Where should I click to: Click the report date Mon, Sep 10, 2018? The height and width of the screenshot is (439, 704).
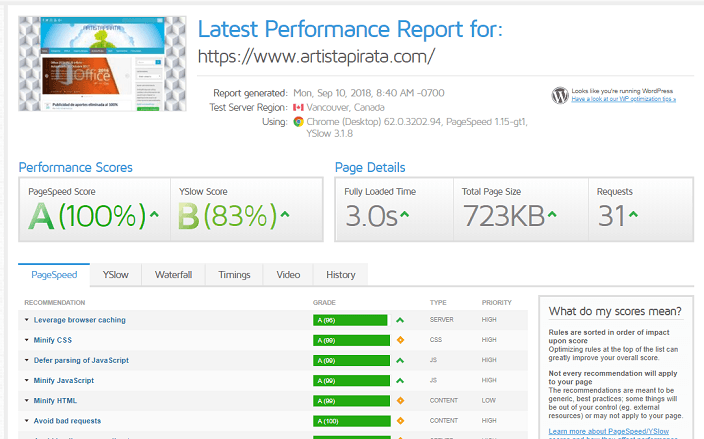coord(369,93)
